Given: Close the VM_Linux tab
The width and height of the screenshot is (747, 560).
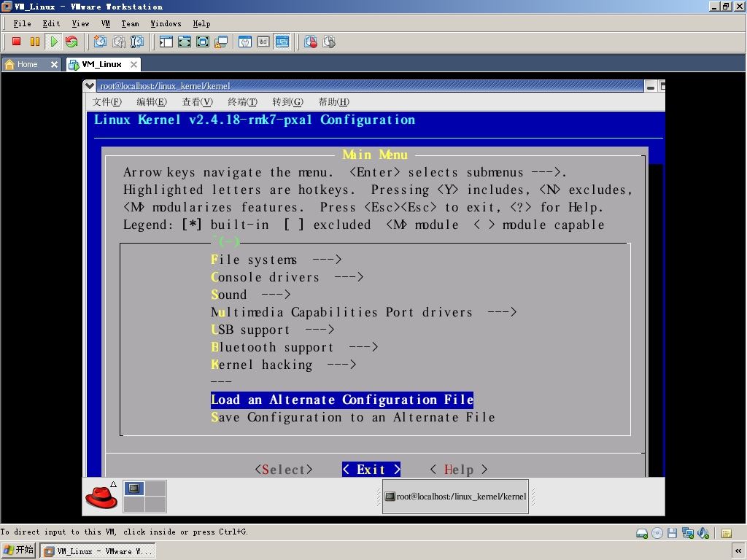Looking at the screenshot, I should 134,64.
